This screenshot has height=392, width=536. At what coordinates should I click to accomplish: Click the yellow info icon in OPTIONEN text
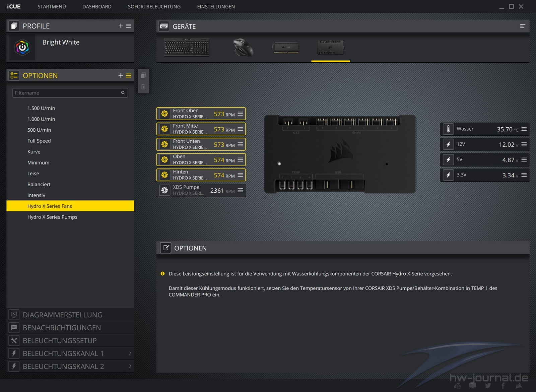coord(162,274)
